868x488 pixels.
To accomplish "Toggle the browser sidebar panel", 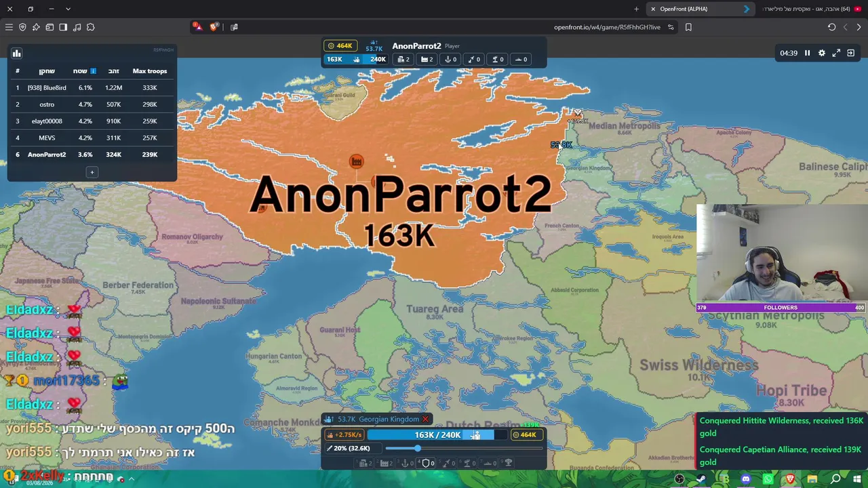I will point(63,27).
